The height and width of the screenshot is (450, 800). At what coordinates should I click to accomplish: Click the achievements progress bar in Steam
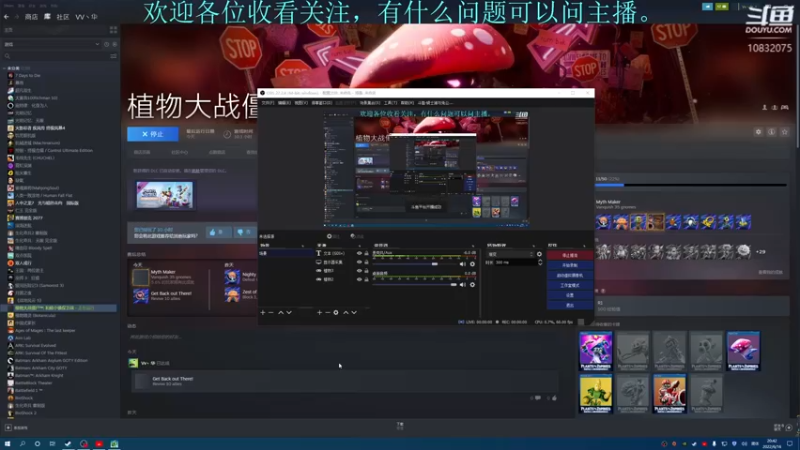[691, 185]
